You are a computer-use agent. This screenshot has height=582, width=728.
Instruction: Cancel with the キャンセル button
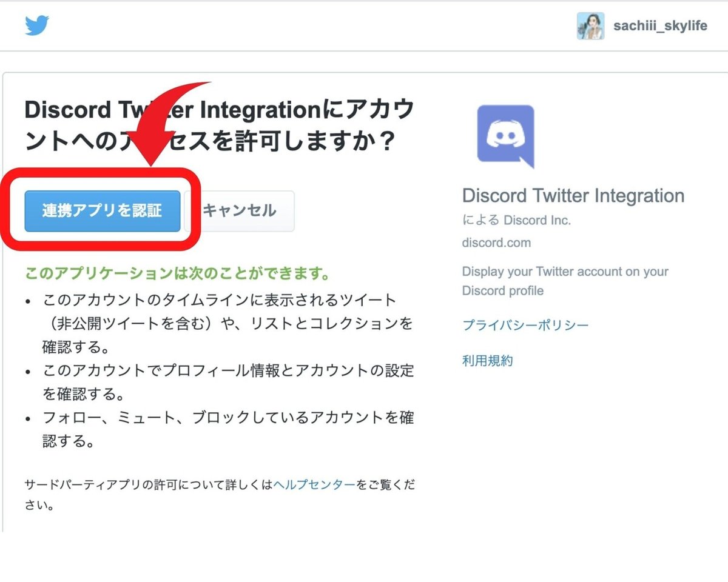(x=240, y=211)
